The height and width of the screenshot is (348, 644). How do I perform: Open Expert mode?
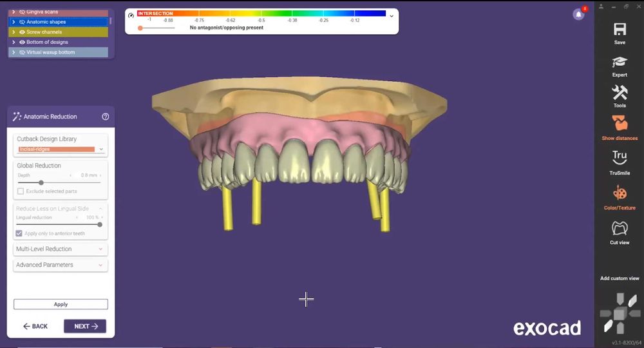click(x=620, y=62)
